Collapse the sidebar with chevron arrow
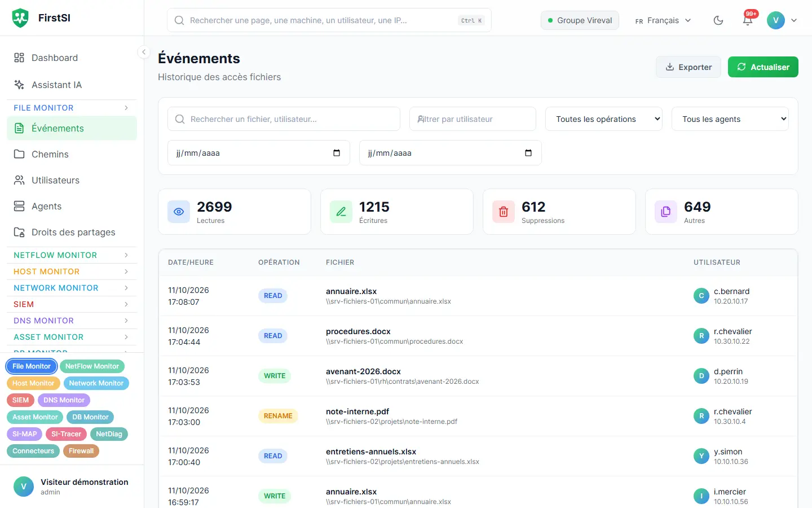 [x=144, y=52]
